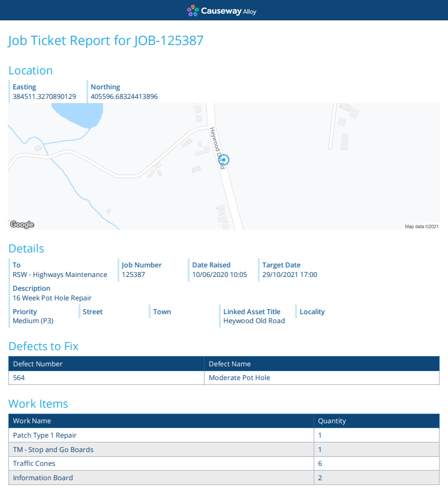
Task: Select the TM - Stop and Go Boards row
Action: (224, 450)
